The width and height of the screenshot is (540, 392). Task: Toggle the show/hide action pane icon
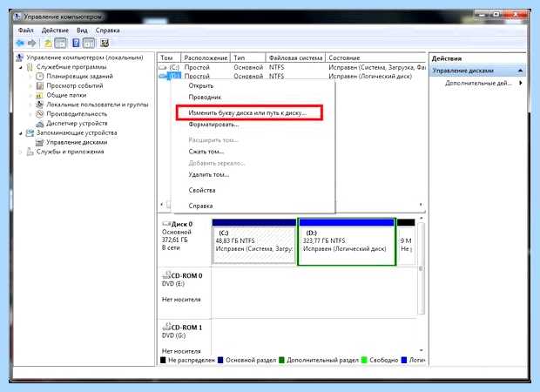89,43
